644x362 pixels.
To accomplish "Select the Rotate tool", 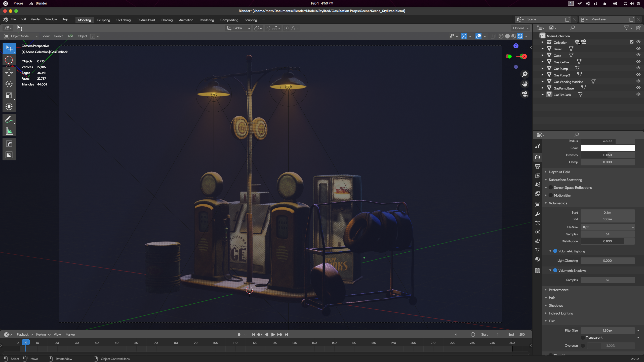I will [9, 84].
